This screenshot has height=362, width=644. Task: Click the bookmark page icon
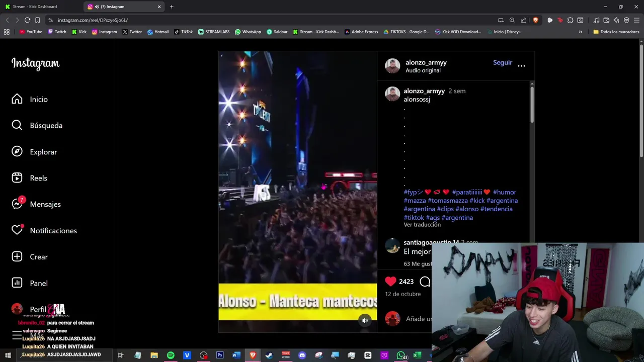(x=37, y=20)
